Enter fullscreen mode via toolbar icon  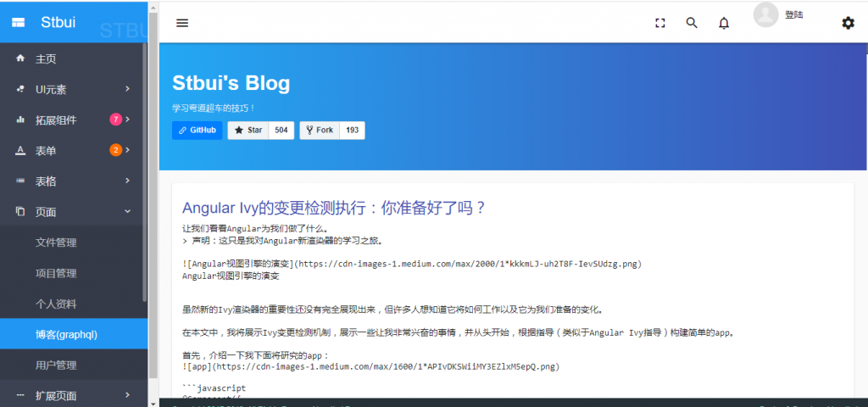pyautogui.click(x=659, y=23)
